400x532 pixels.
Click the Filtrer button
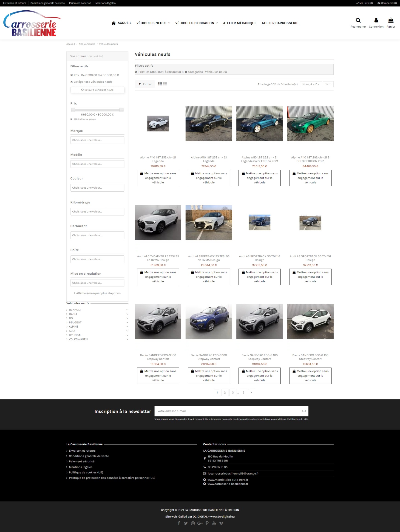tap(145, 84)
